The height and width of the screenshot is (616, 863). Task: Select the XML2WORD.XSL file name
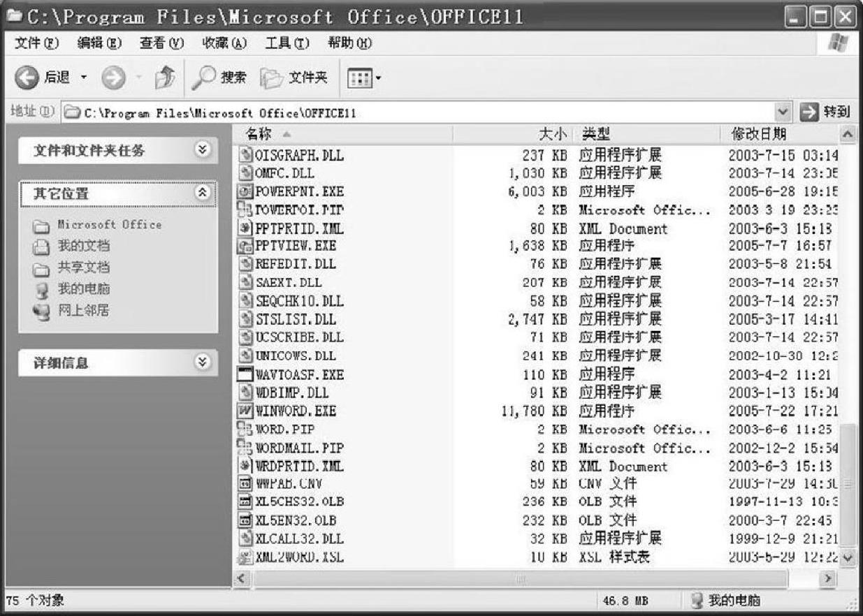click(x=300, y=557)
